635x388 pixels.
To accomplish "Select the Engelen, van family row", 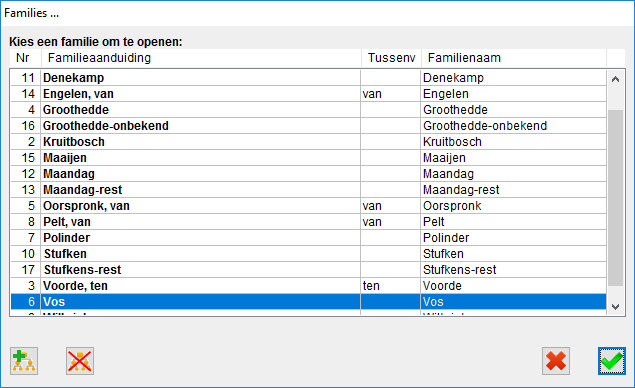I will pos(308,94).
